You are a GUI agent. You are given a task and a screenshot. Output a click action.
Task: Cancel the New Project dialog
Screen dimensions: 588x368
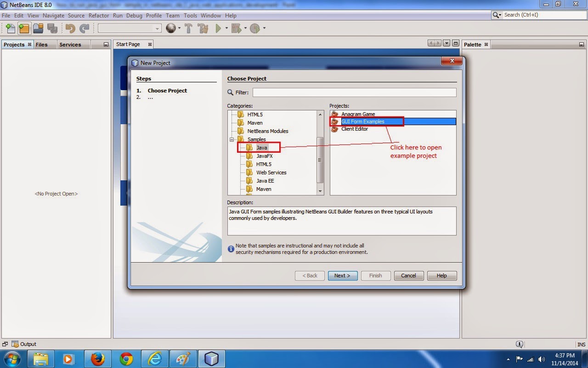click(x=408, y=275)
